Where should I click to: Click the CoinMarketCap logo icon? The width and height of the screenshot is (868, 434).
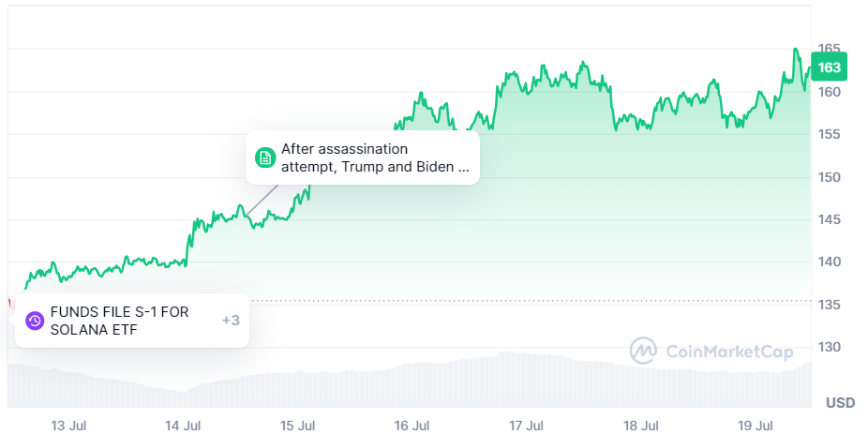point(643,352)
